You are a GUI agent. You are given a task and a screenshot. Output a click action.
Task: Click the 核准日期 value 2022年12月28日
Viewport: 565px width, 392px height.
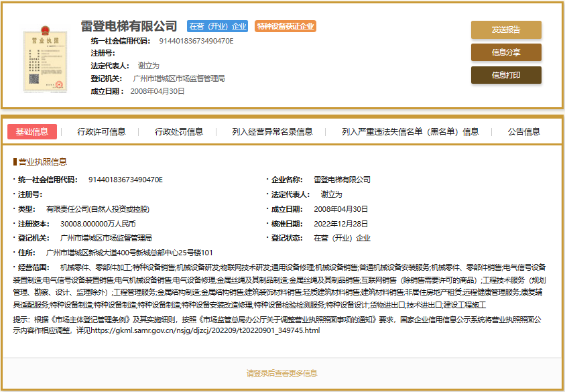[x=340, y=224]
